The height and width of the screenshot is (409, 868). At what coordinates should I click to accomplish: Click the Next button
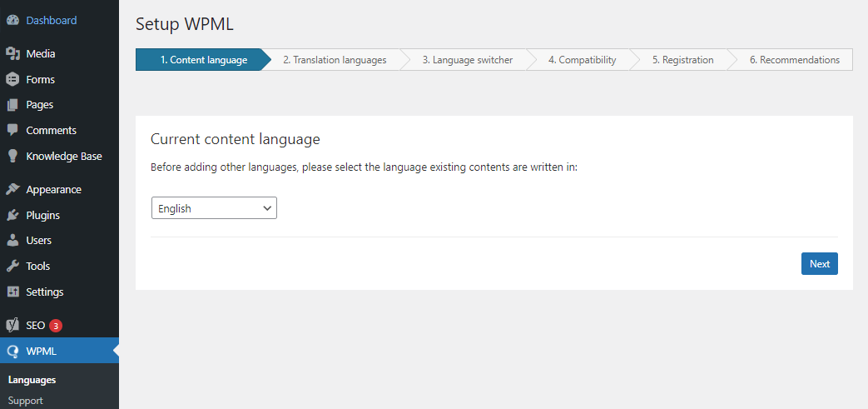819,264
